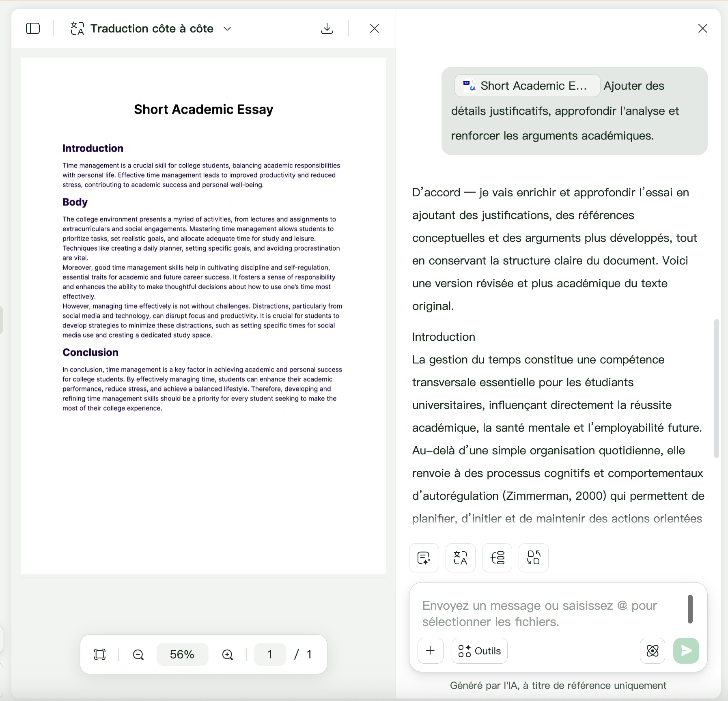Click the plus button to add attachment

(x=431, y=651)
